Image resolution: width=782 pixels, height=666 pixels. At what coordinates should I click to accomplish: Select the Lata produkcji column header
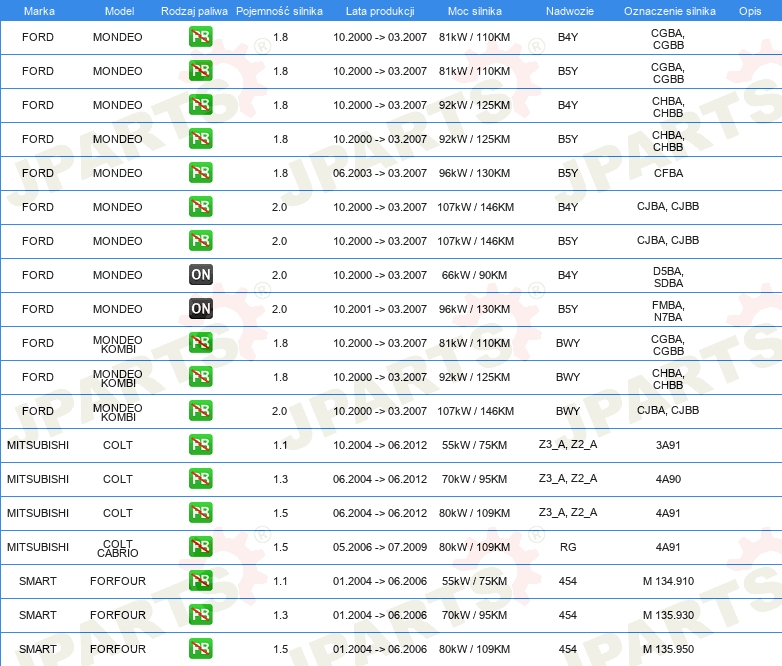pos(380,11)
